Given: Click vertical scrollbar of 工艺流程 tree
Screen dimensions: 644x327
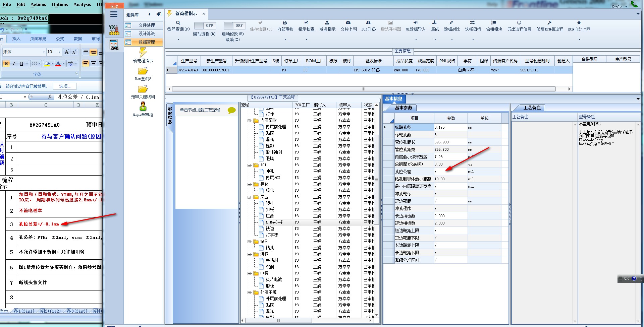Looking at the screenshot, I should pyautogui.click(x=377, y=180).
